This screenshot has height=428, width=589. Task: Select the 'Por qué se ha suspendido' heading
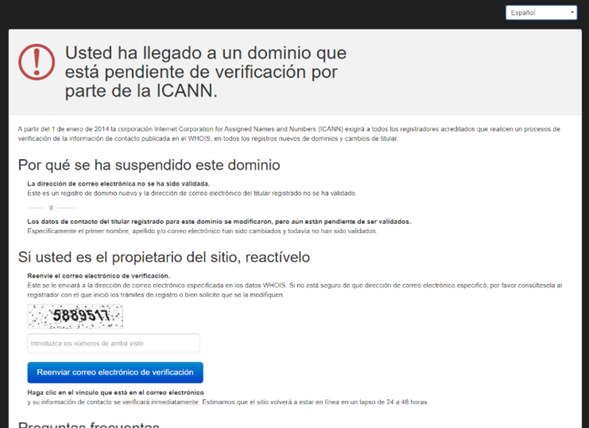149,165
